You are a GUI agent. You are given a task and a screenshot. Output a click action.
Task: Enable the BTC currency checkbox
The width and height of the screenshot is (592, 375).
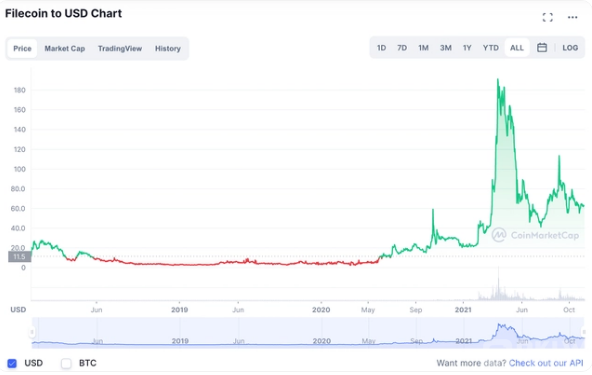coord(66,363)
